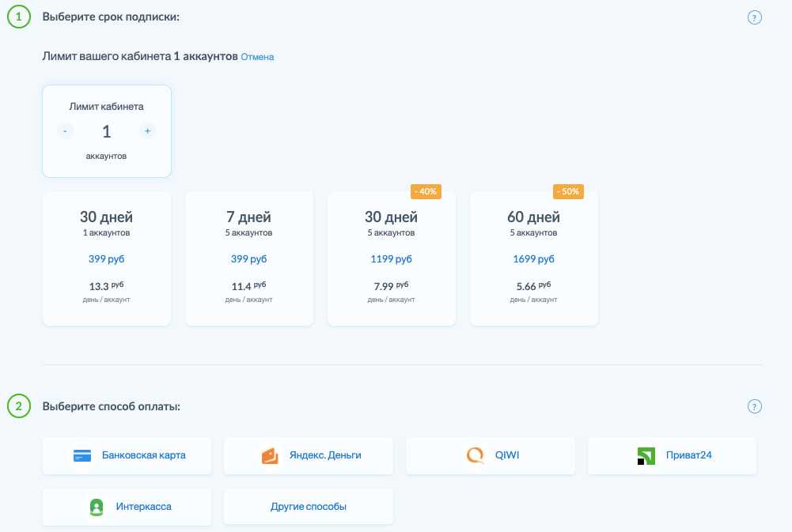Image resolution: width=792 pixels, height=532 pixels.
Task: Click the 1199 руб price
Action: click(x=392, y=259)
